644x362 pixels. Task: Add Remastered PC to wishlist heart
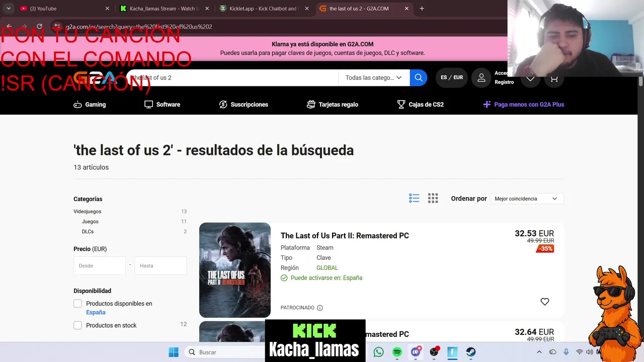point(544,302)
